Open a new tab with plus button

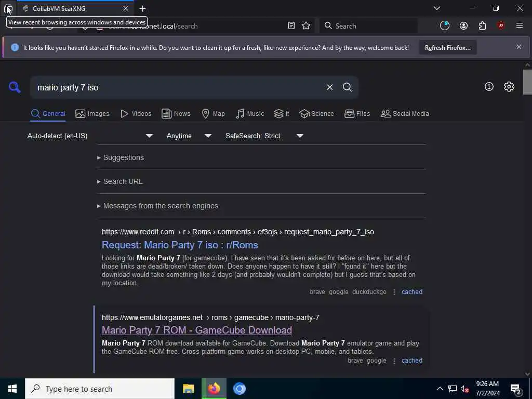pyautogui.click(x=142, y=9)
